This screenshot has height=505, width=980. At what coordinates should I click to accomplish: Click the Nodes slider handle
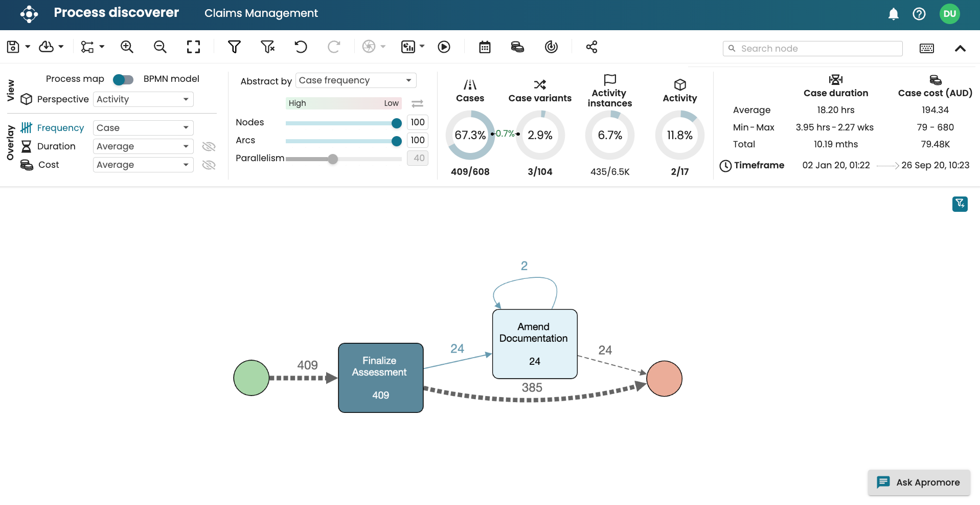(x=396, y=123)
